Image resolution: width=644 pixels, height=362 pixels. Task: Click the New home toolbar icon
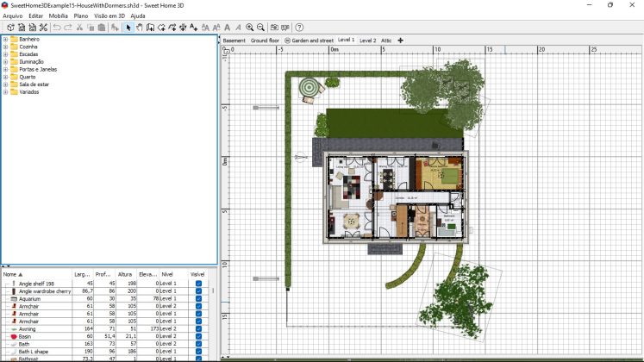[x=10, y=28]
